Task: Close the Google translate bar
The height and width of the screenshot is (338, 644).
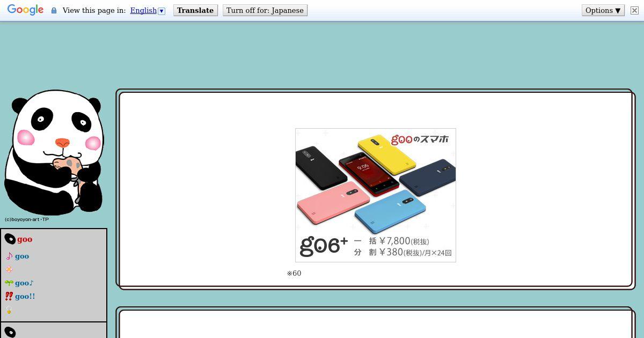Action: (x=634, y=10)
